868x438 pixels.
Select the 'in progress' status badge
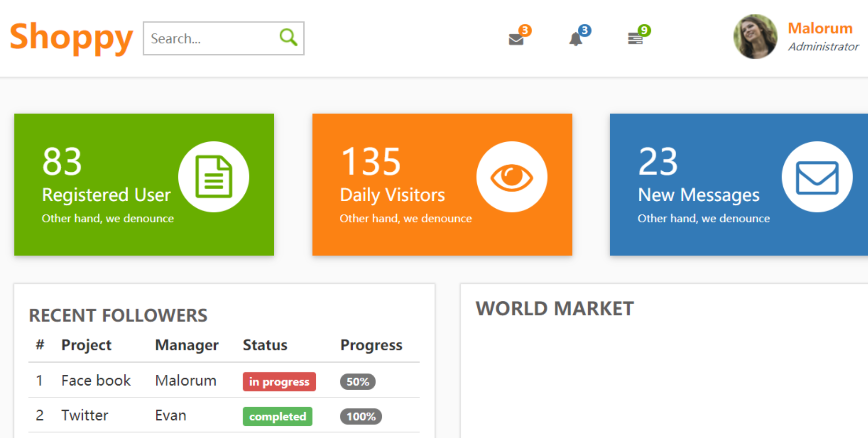(x=279, y=382)
